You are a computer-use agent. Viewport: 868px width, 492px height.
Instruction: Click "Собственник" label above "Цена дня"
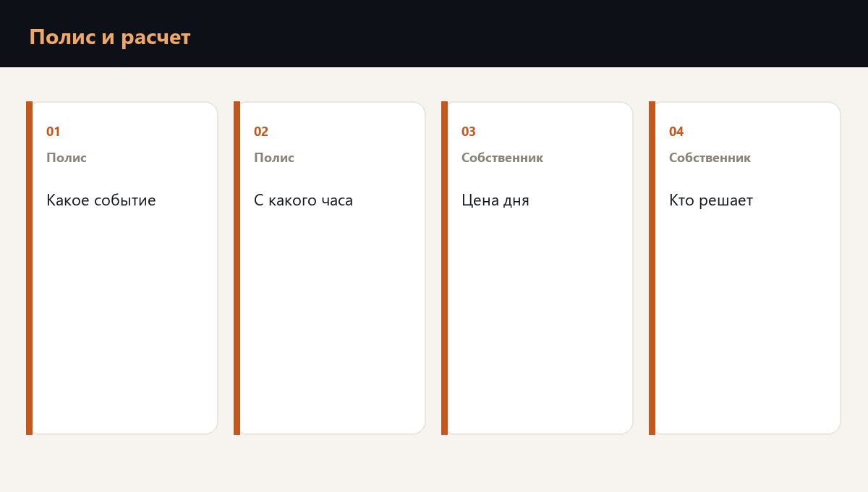[502, 158]
